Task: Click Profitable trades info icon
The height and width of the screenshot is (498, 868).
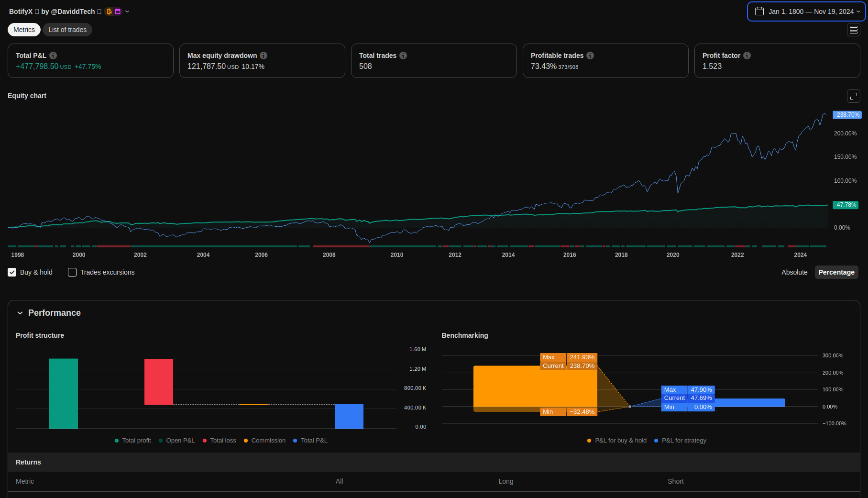Action: click(590, 55)
